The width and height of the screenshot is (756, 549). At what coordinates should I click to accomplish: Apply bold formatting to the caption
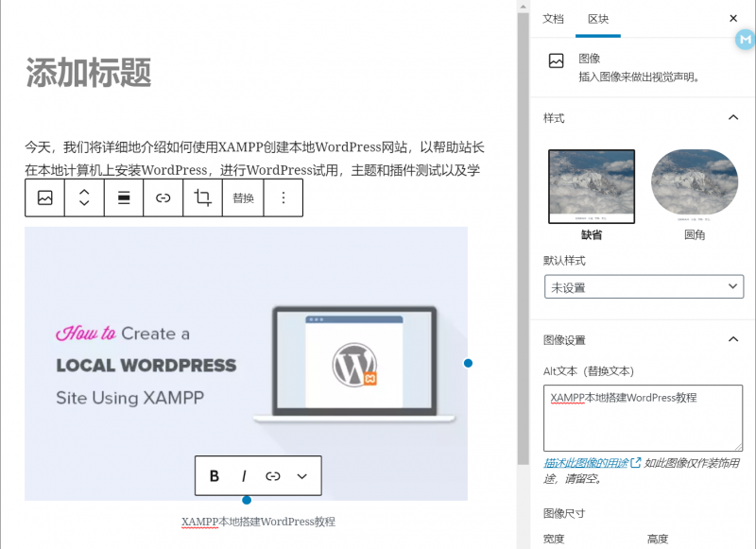click(x=215, y=476)
